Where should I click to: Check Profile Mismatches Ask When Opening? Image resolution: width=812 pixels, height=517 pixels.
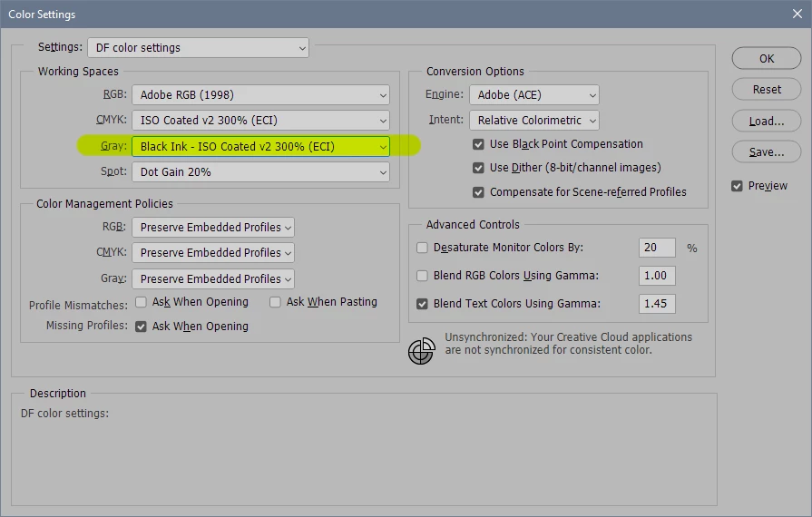pos(141,302)
